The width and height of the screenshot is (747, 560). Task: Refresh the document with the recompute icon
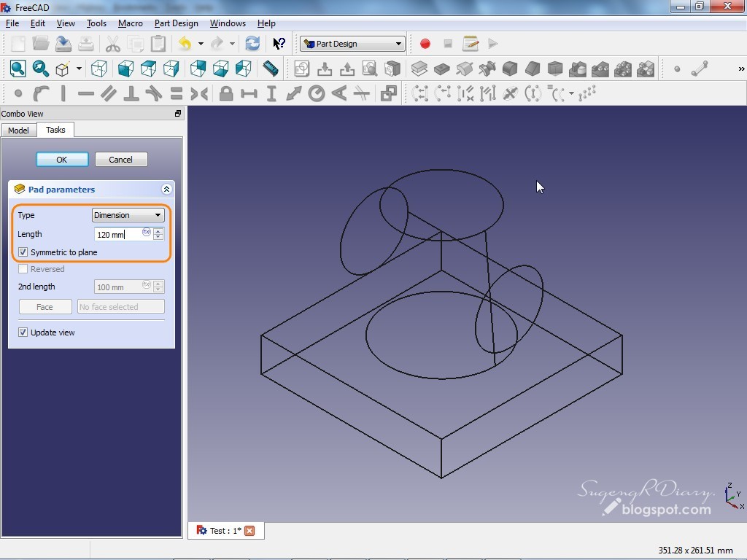click(252, 43)
